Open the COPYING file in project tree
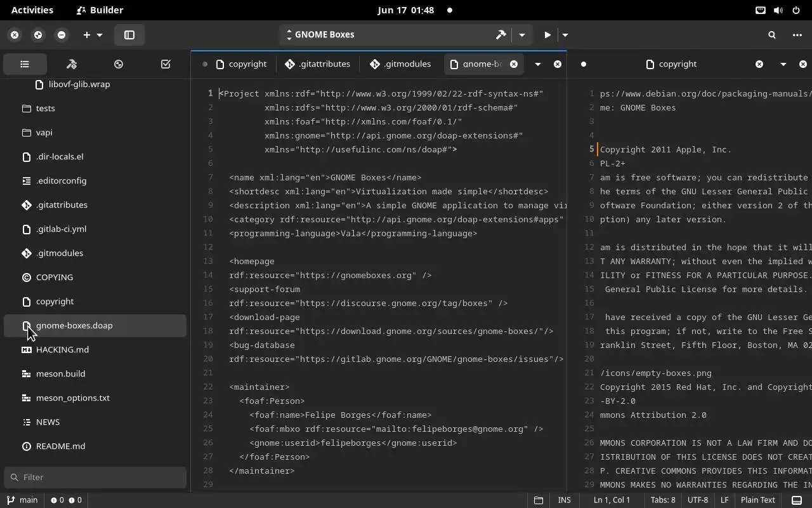812x508 pixels. click(x=95, y=277)
